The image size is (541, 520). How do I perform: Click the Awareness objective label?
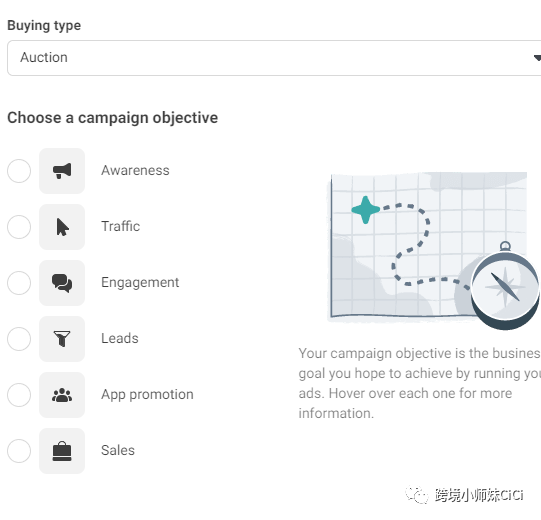(135, 170)
